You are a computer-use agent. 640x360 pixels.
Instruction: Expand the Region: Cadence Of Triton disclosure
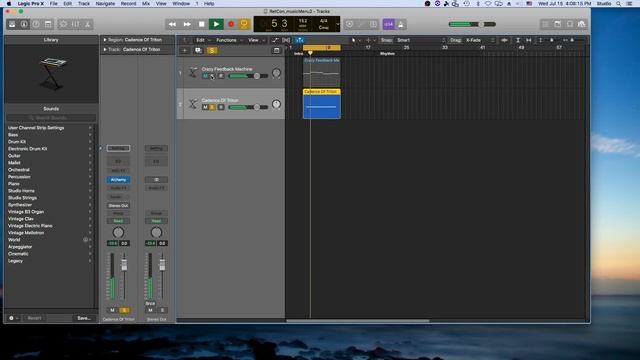[105, 40]
